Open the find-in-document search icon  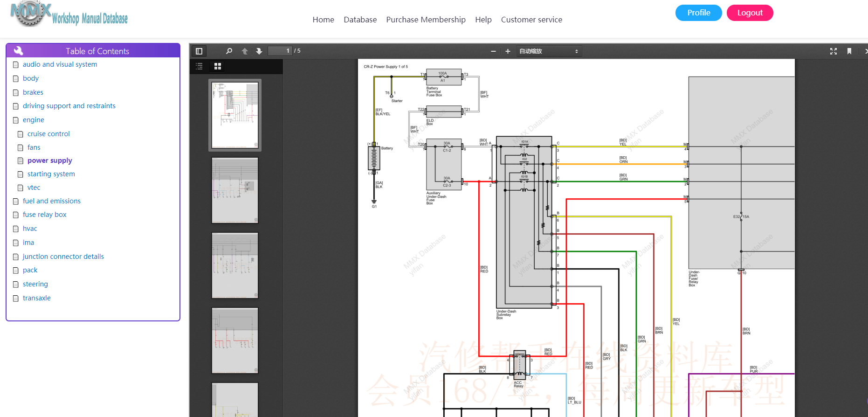point(229,51)
